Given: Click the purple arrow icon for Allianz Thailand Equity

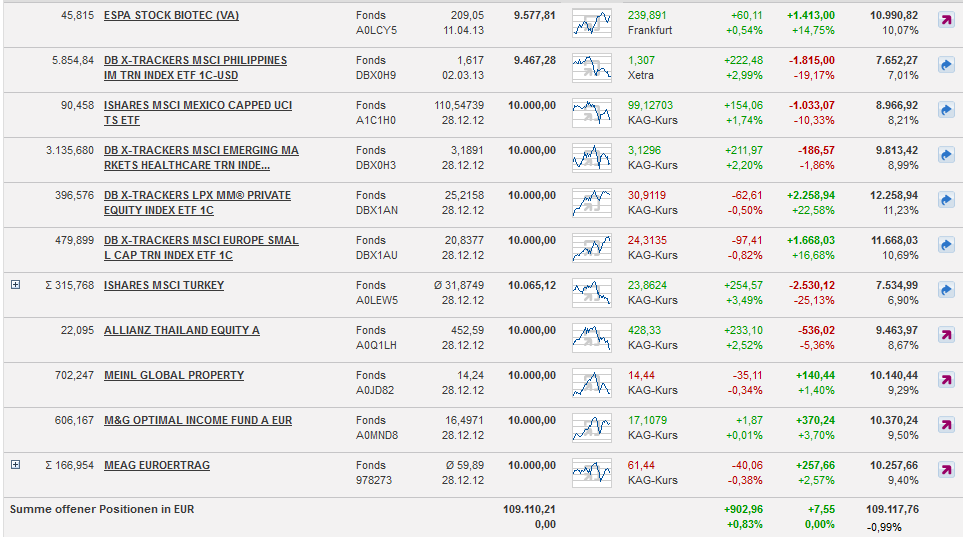Looking at the screenshot, I should [x=946, y=335].
